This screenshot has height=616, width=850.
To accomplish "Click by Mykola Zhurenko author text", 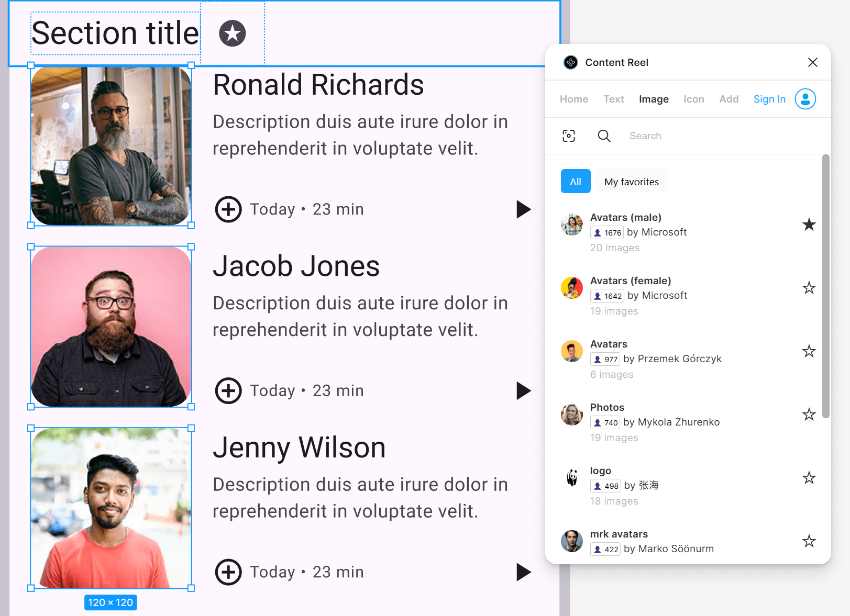I will (671, 422).
